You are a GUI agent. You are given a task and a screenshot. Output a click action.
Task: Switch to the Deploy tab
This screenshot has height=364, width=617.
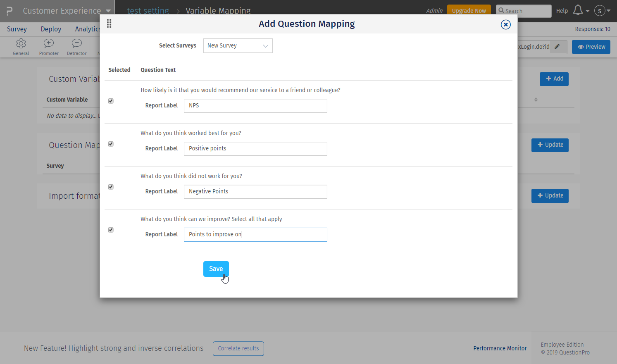point(51,29)
